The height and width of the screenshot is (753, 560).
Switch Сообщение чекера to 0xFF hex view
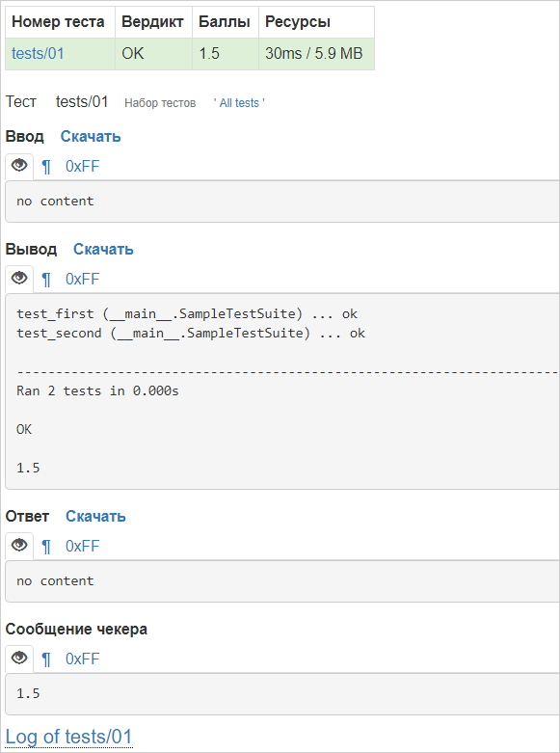(82, 659)
